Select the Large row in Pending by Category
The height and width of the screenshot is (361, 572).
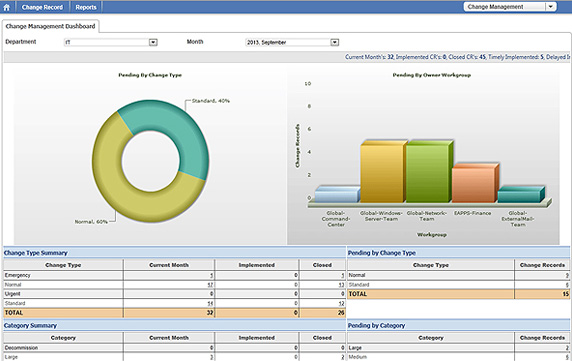(x=459, y=348)
